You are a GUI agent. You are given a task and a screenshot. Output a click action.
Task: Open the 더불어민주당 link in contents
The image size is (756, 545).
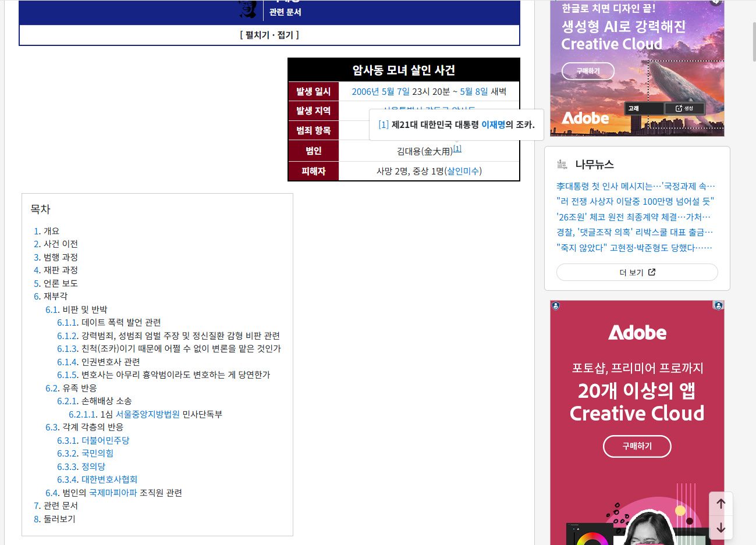tap(105, 440)
